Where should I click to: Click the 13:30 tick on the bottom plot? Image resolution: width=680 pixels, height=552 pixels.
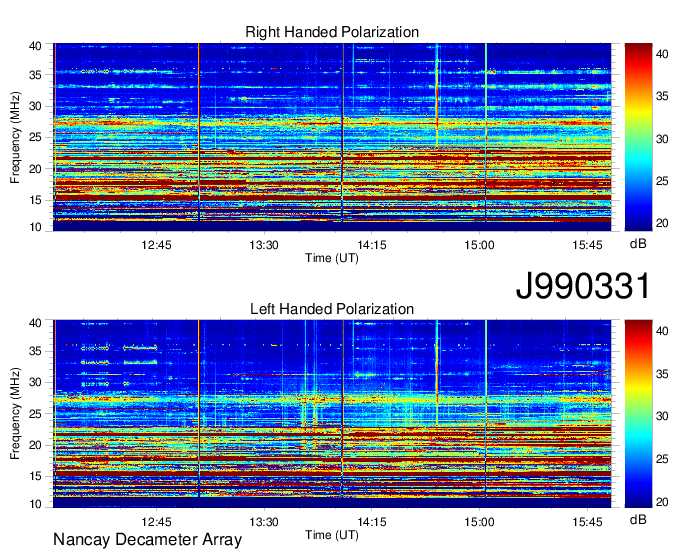[x=264, y=522]
